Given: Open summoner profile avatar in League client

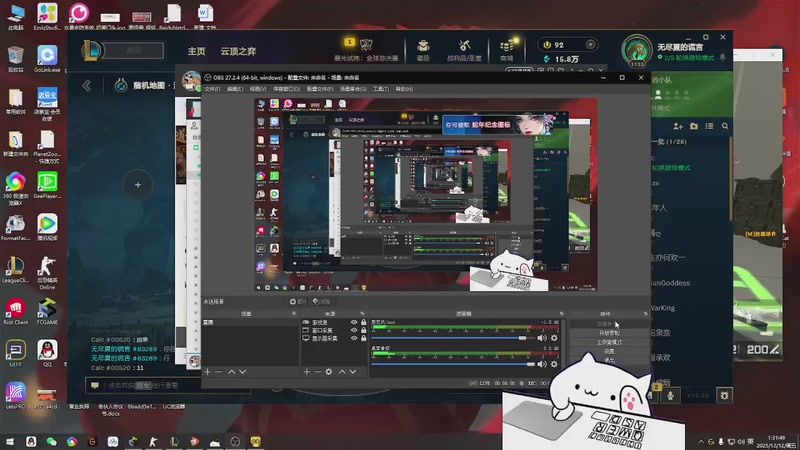Looking at the screenshot, I should point(637,51).
